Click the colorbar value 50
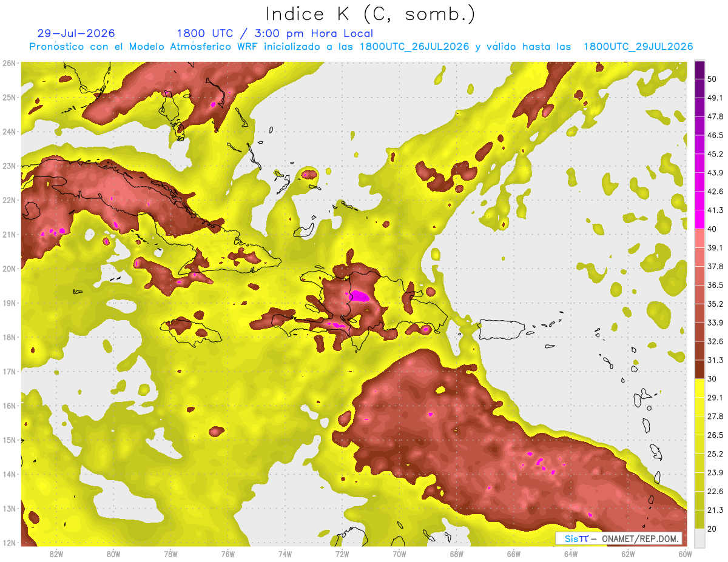 pyautogui.click(x=713, y=79)
